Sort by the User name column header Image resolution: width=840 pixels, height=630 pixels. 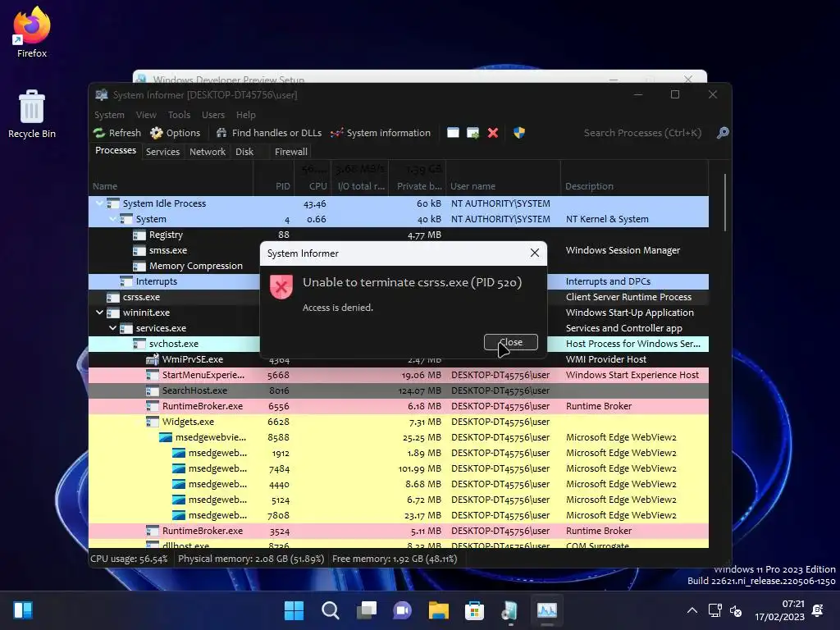pyautogui.click(x=503, y=186)
